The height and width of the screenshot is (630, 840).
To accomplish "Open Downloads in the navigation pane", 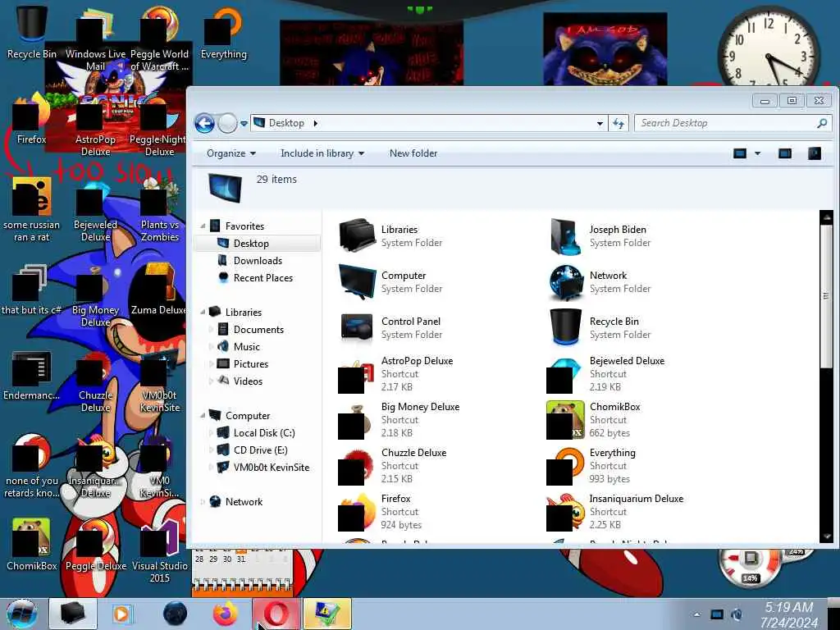I will tap(257, 260).
